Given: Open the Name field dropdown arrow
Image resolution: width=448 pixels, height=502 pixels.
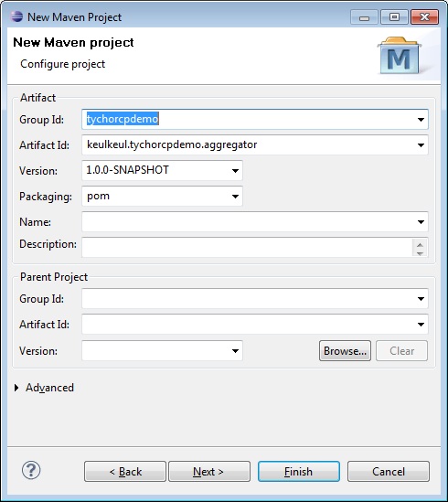Looking at the screenshot, I should tap(421, 222).
